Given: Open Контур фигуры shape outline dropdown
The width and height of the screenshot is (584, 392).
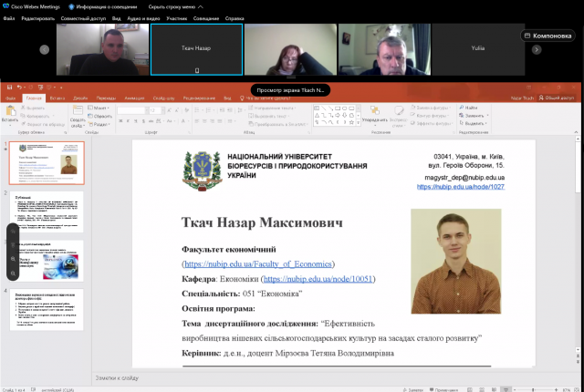Looking at the screenshot, I should tap(431, 116).
